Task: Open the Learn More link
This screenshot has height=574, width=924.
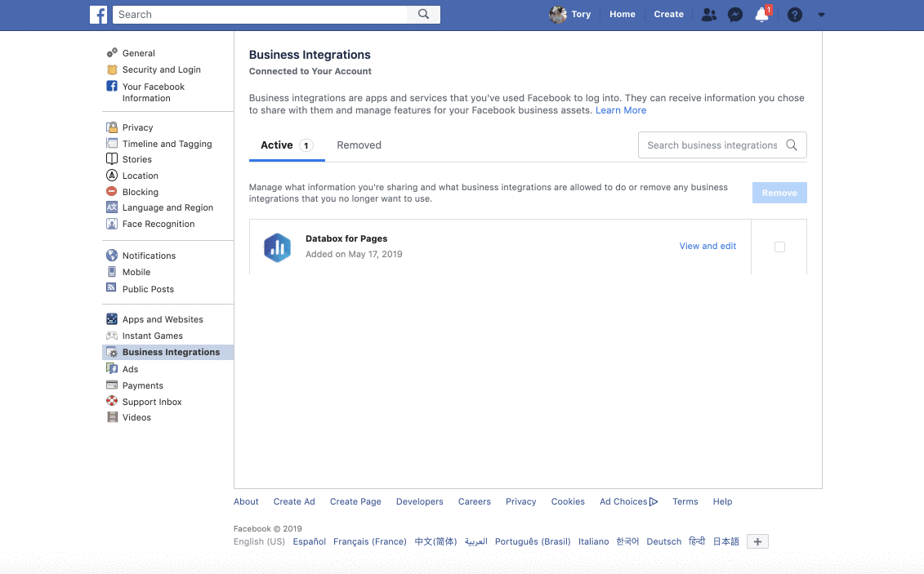Action: point(621,110)
